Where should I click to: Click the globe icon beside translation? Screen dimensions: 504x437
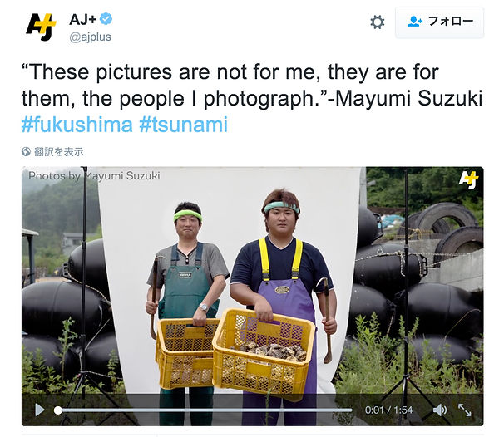pyautogui.click(x=26, y=151)
